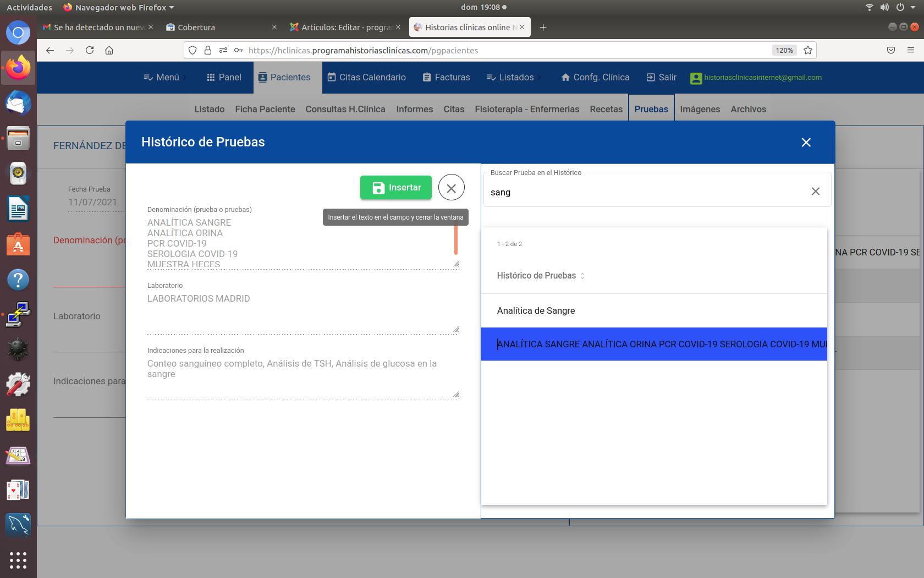
Task: Close the Histórico de Pruebas dialog
Action: pyautogui.click(x=806, y=143)
